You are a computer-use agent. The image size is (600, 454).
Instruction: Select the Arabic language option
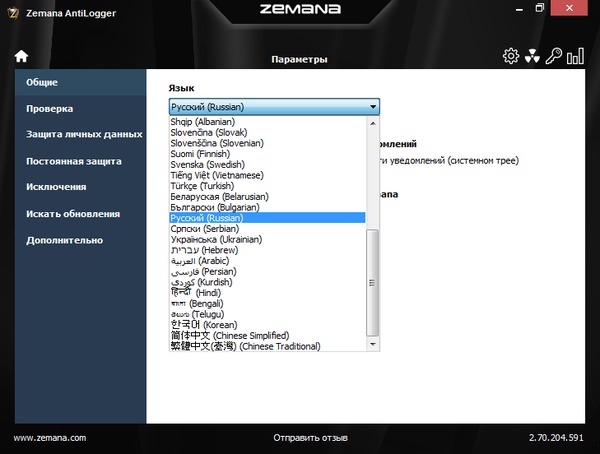pyautogui.click(x=267, y=261)
